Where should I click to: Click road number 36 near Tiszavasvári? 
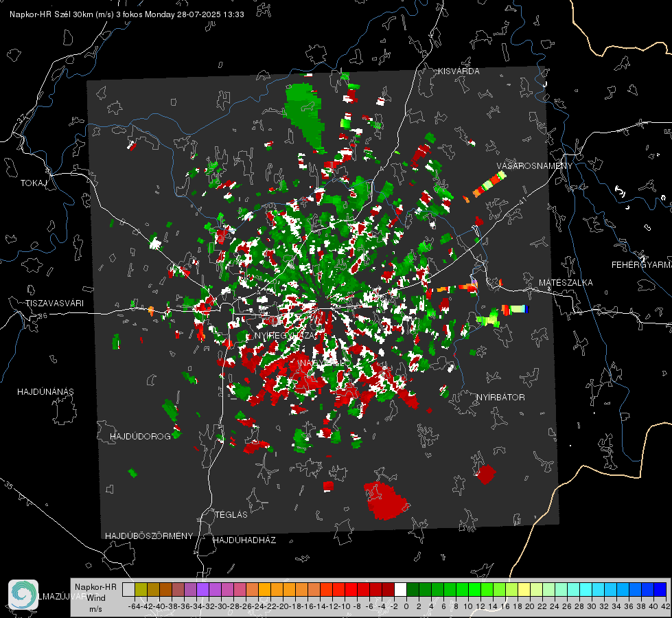pos(43,316)
